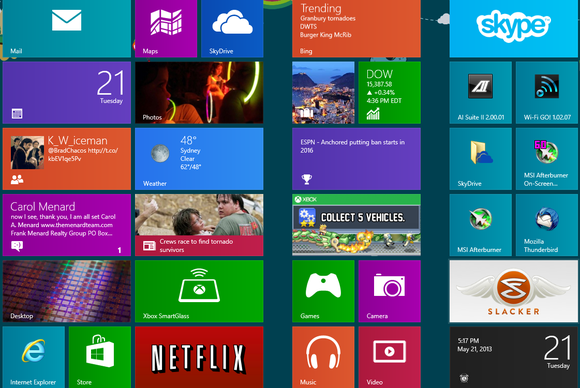This screenshot has width=580, height=388.
Task: Launch Internet Explorer
Action: coord(34,357)
